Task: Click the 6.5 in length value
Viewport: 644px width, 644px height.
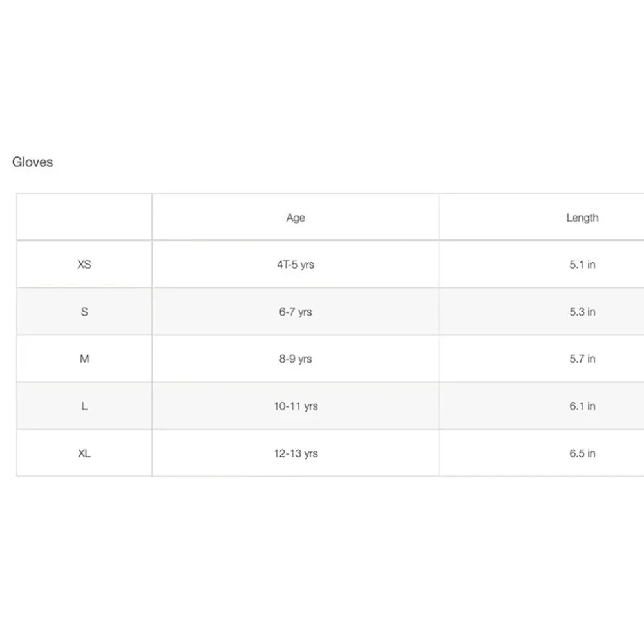Action: 582,453
